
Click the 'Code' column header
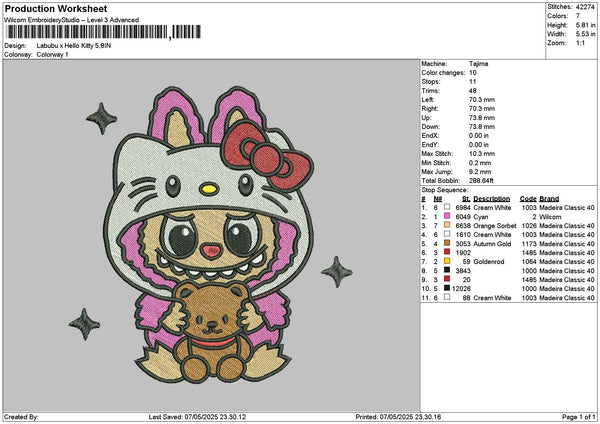click(x=528, y=199)
